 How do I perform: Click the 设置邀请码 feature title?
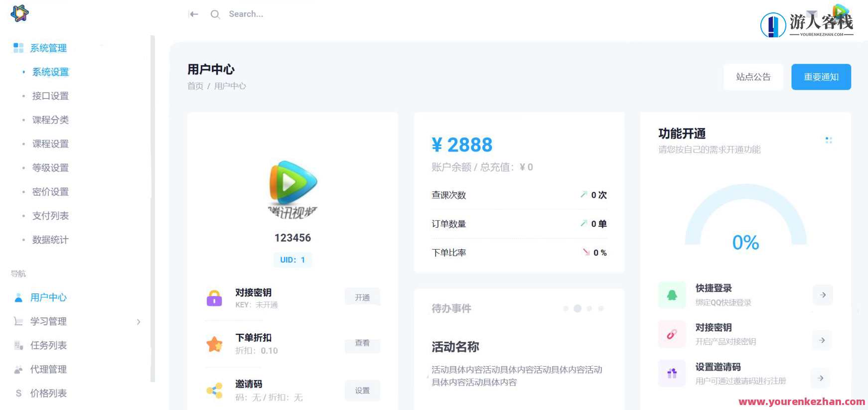(x=718, y=367)
